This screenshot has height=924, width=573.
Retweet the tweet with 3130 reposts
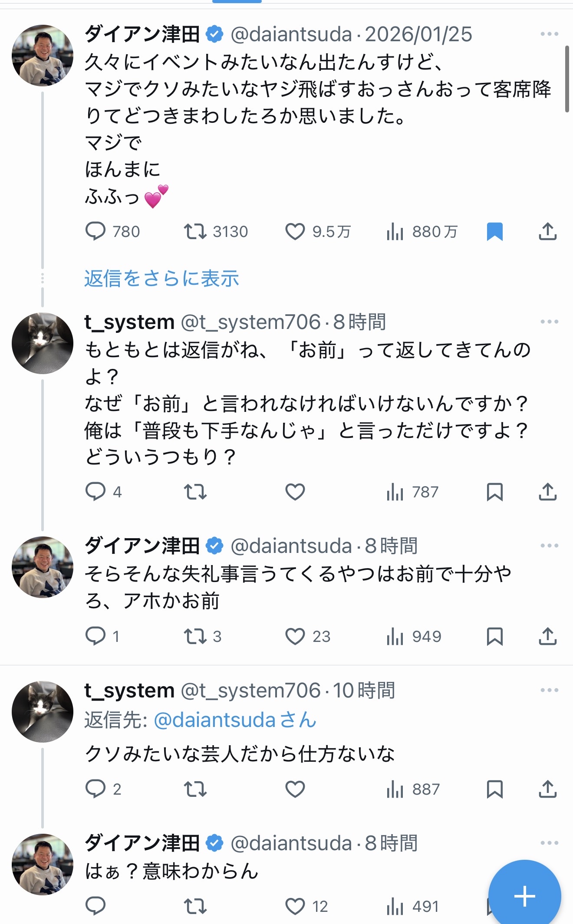point(195,231)
